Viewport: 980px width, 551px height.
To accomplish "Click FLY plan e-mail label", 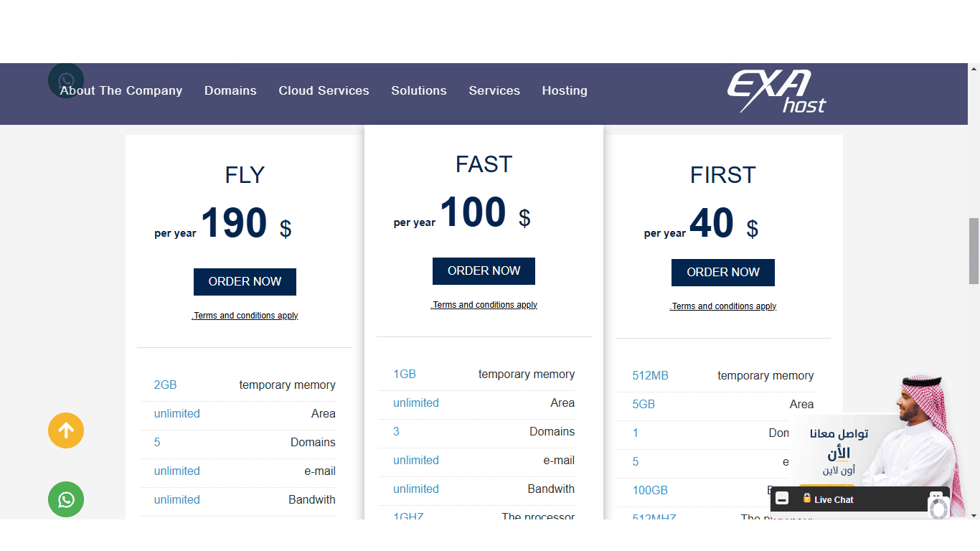I will click(320, 471).
